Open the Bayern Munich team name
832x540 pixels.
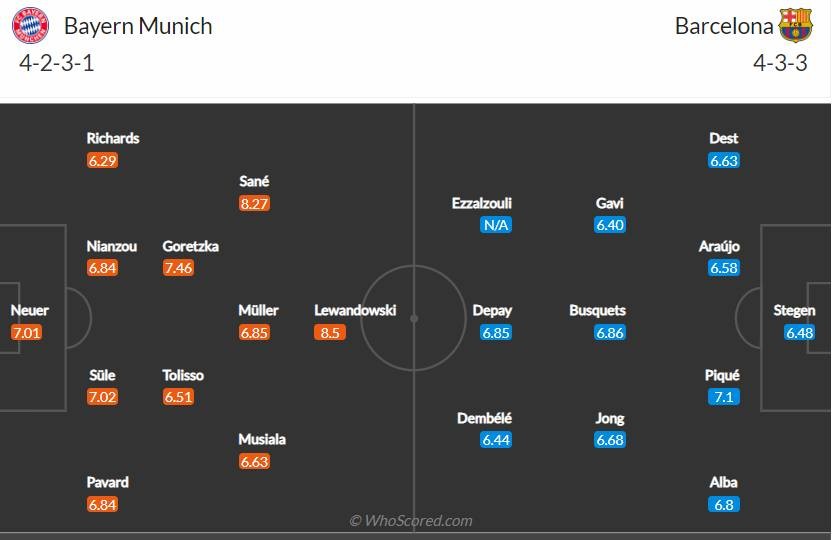click(x=138, y=26)
